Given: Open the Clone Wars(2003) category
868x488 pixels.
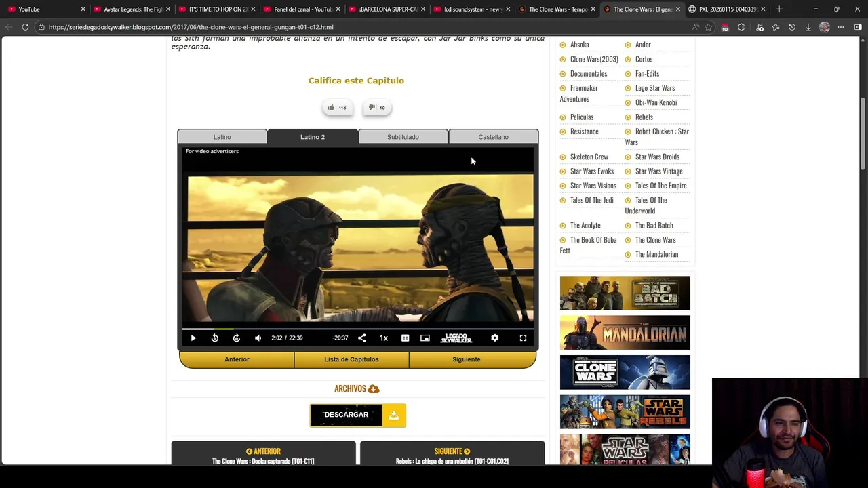Looking at the screenshot, I should pyautogui.click(x=594, y=59).
